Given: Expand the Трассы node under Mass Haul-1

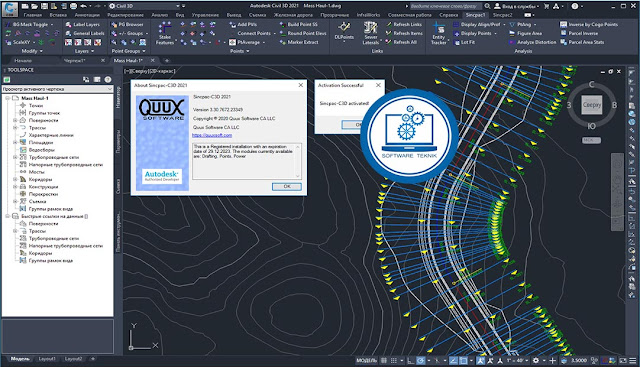Looking at the screenshot, I should click(x=15, y=128).
